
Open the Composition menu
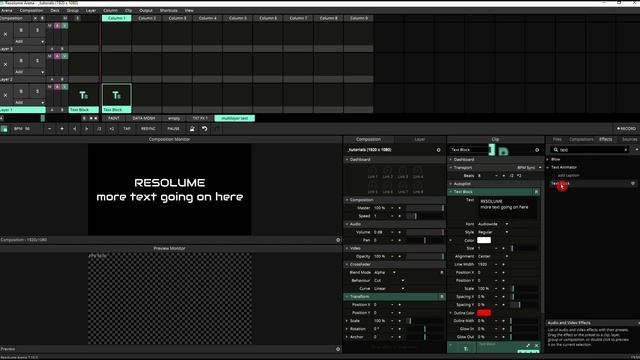(x=31, y=11)
